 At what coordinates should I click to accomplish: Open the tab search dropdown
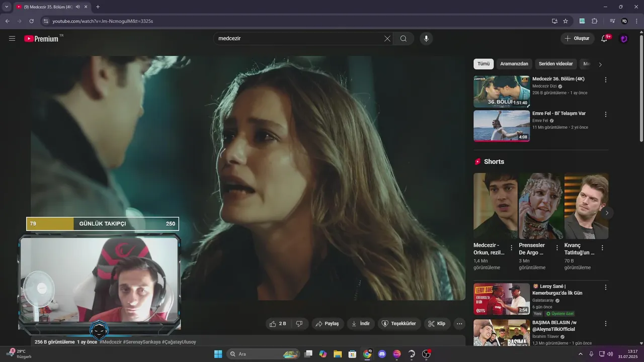click(x=7, y=7)
